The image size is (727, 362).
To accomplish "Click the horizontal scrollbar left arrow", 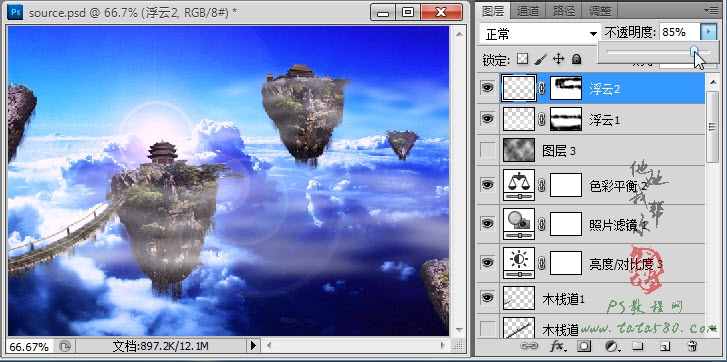I will click(269, 346).
